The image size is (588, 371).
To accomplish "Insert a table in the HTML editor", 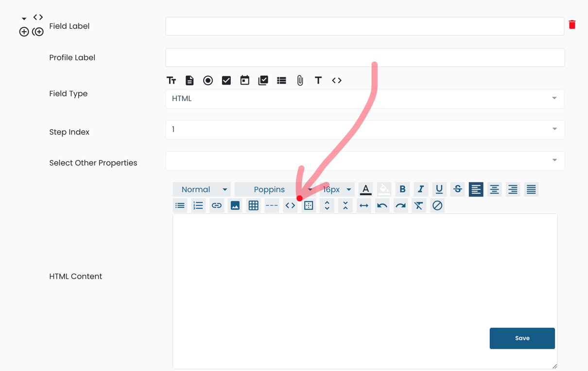I will (253, 205).
